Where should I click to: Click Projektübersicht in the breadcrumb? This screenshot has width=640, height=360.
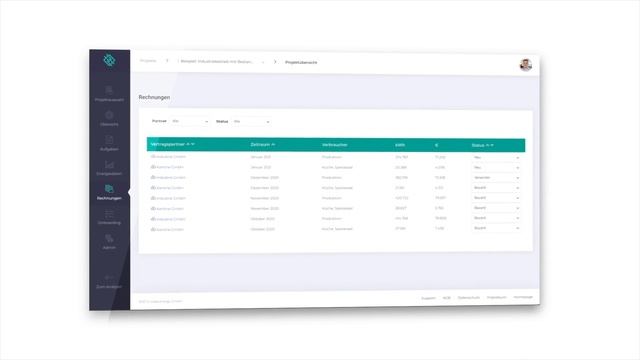[301, 62]
